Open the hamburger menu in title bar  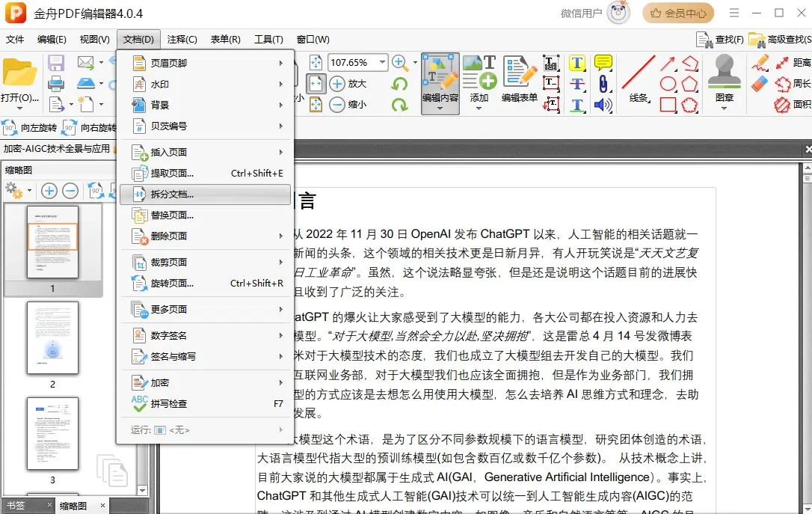(734, 13)
